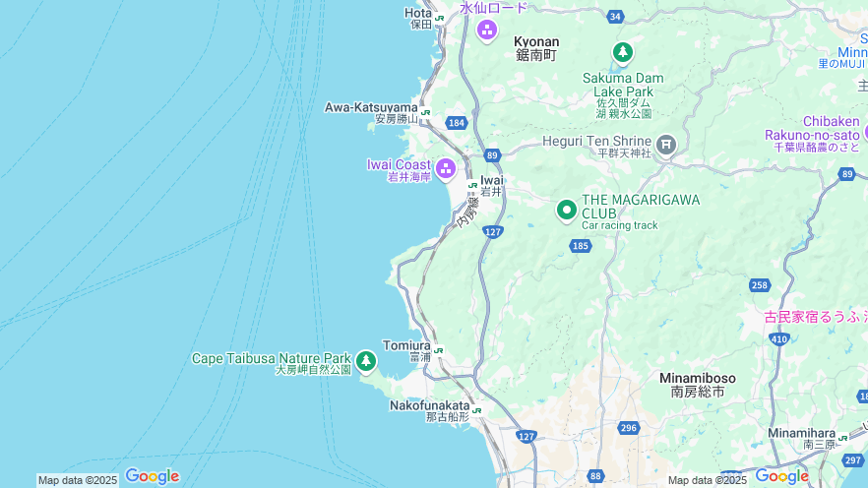Screen dimensions: 868x488
Task: Select the purple pin under 水仙ロード
Action: (x=487, y=30)
